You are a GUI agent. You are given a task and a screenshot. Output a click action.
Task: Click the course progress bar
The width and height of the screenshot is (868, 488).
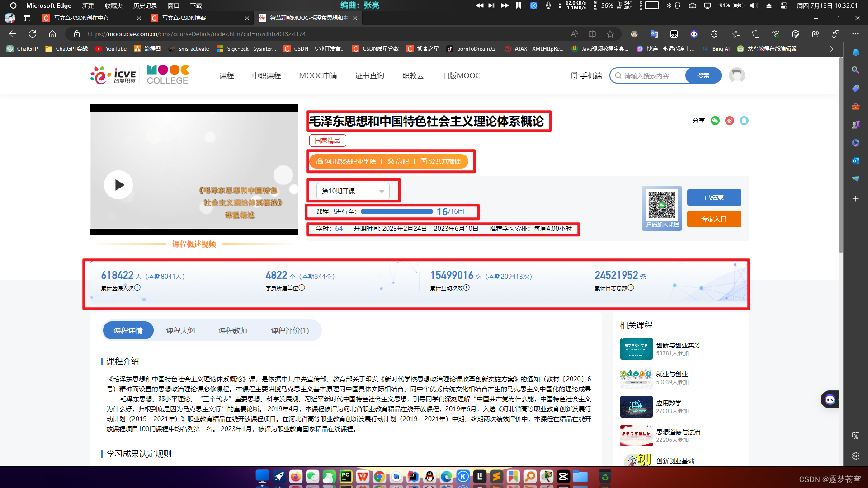pos(396,211)
